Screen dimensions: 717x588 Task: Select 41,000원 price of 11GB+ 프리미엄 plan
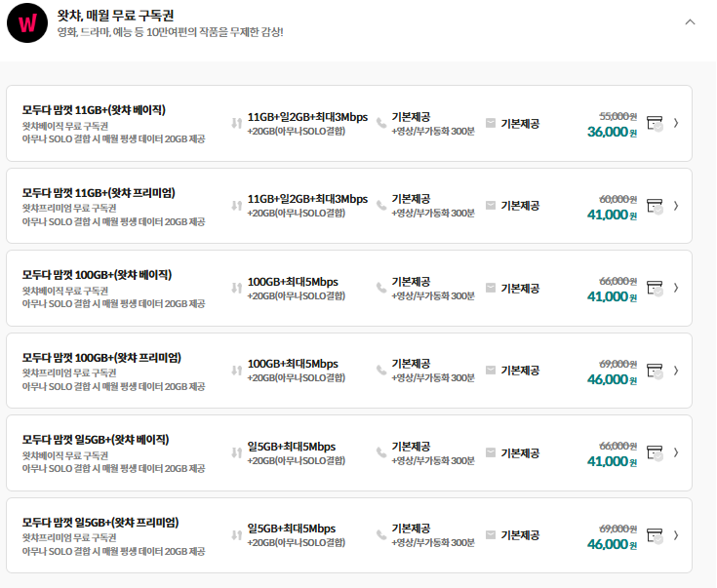[x=612, y=215]
